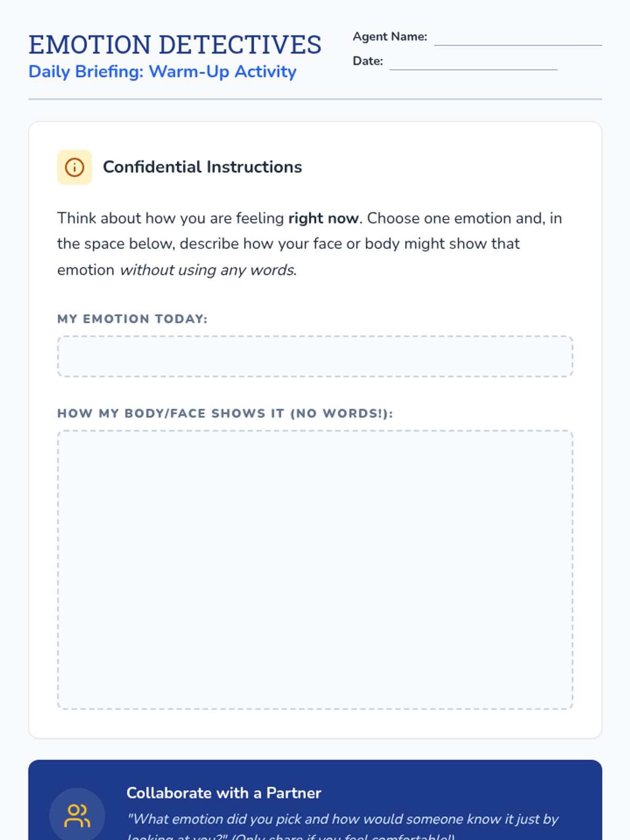630x840 pixels.
Task: Click the HOW MY BODY/FACE SHOWS IT label
Action: [x=225, y=414]
